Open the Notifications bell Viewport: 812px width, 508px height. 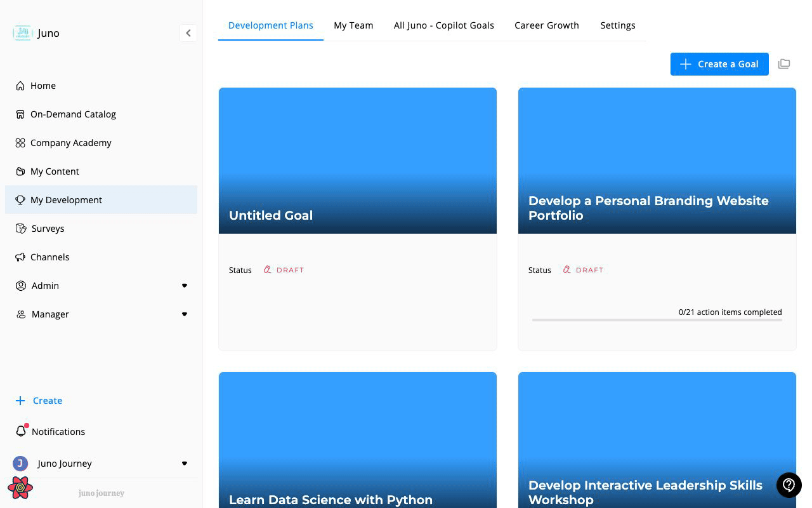coord(21,431)
